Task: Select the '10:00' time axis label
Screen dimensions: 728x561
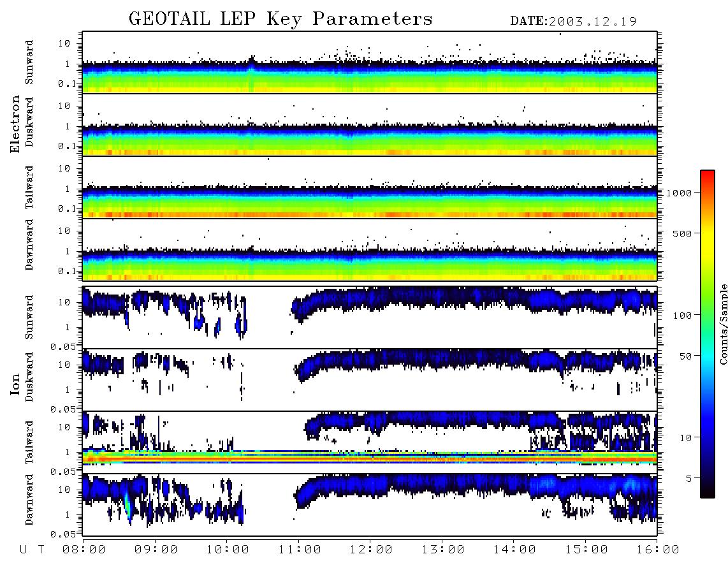Action: [x=228, y=550]
